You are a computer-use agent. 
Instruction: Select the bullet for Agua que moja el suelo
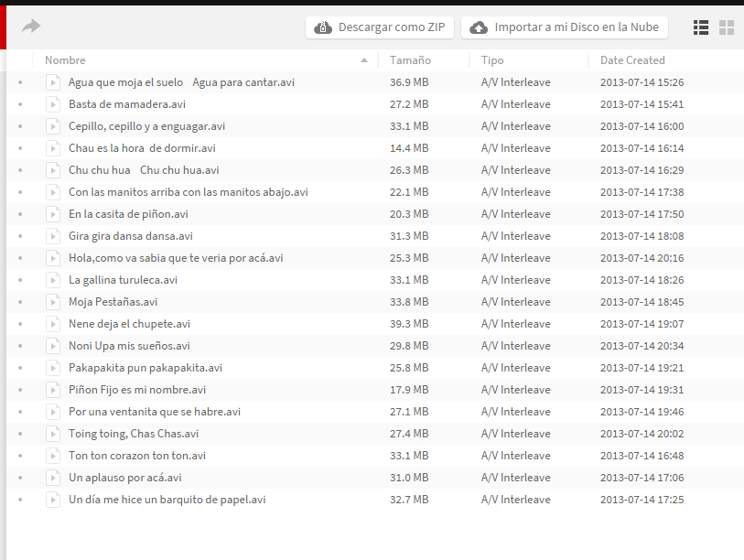[20, 82]
